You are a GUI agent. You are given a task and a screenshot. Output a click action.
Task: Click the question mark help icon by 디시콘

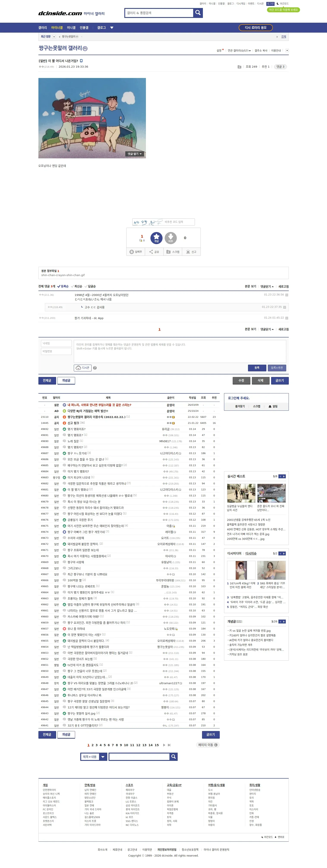(95, 368)
